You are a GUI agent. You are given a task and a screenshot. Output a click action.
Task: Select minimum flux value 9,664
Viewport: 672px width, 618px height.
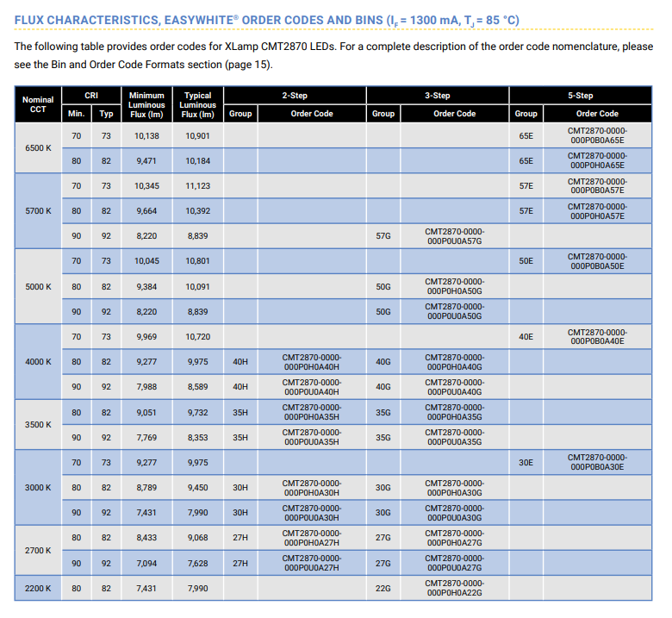pos(146,211)
